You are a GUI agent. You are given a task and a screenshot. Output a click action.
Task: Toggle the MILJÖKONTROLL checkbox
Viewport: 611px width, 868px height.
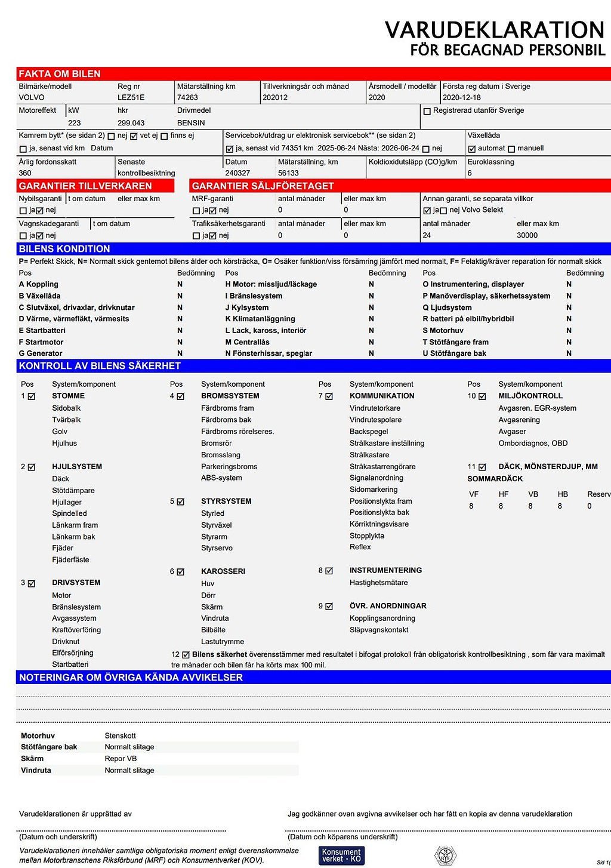[x=482, y=396]
